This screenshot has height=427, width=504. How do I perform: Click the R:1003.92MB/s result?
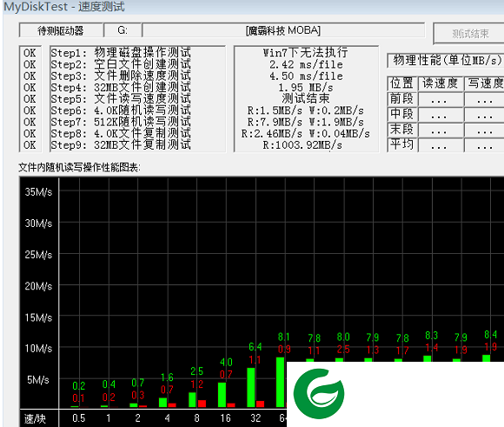tap(302, 145)
